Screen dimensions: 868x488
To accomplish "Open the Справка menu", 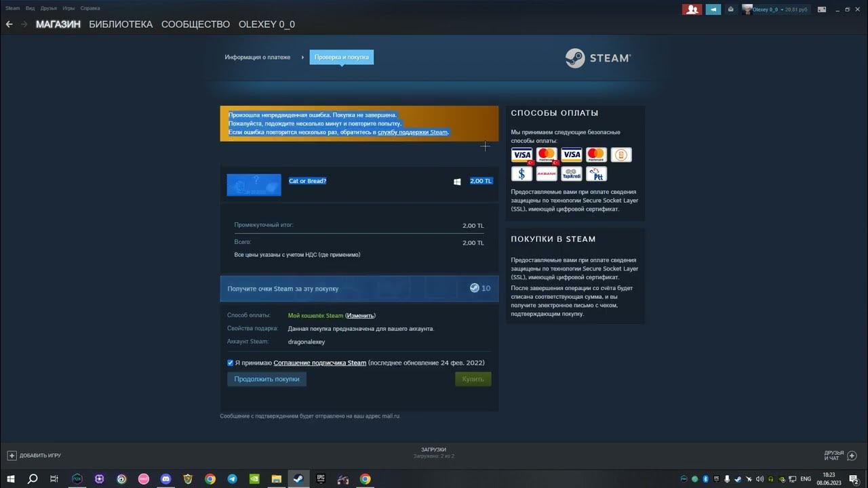I will (90, 8).
